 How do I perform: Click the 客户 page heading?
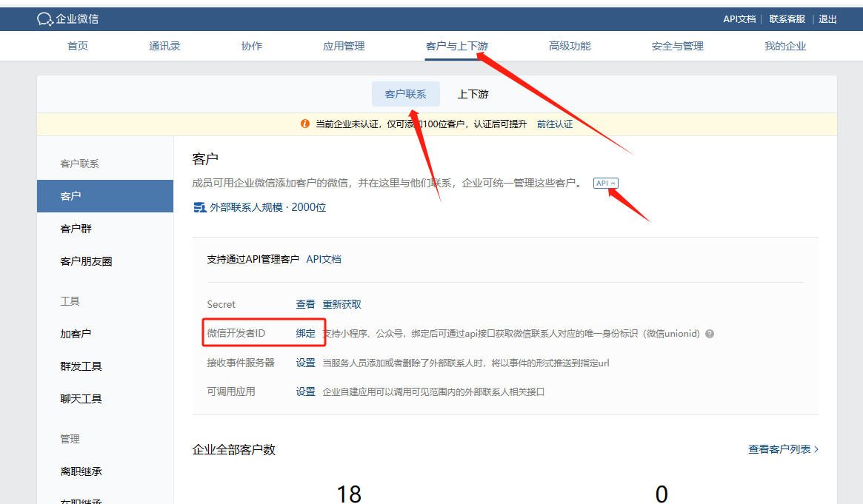[205, 159]
